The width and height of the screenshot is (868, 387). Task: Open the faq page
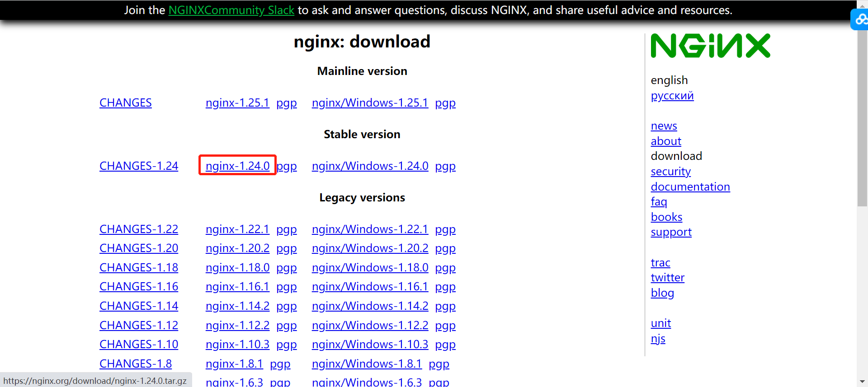pos(659,202)
